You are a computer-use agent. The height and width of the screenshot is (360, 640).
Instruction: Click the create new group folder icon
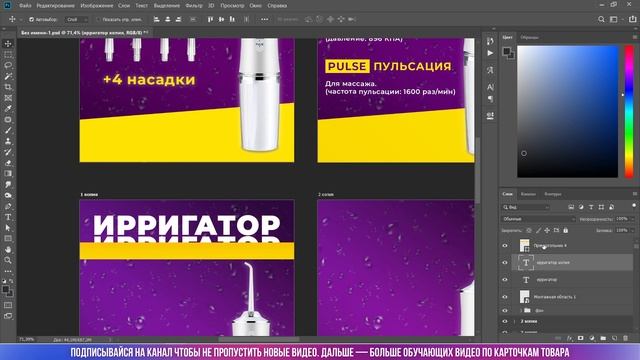pyautogui.click(x=603, y=338)
